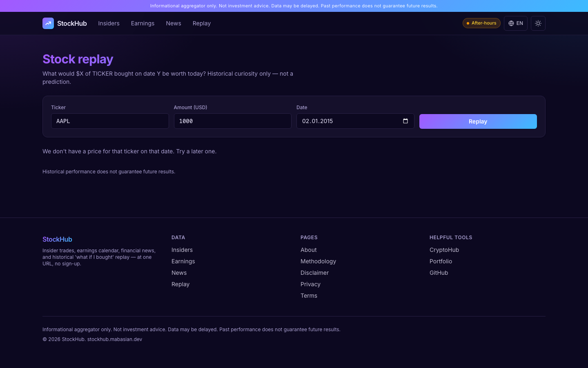Image resolution: width=588 pixels, height=368 pixels.
Task: Click the top informational disclaimer banner text
Action: (294, 6)
